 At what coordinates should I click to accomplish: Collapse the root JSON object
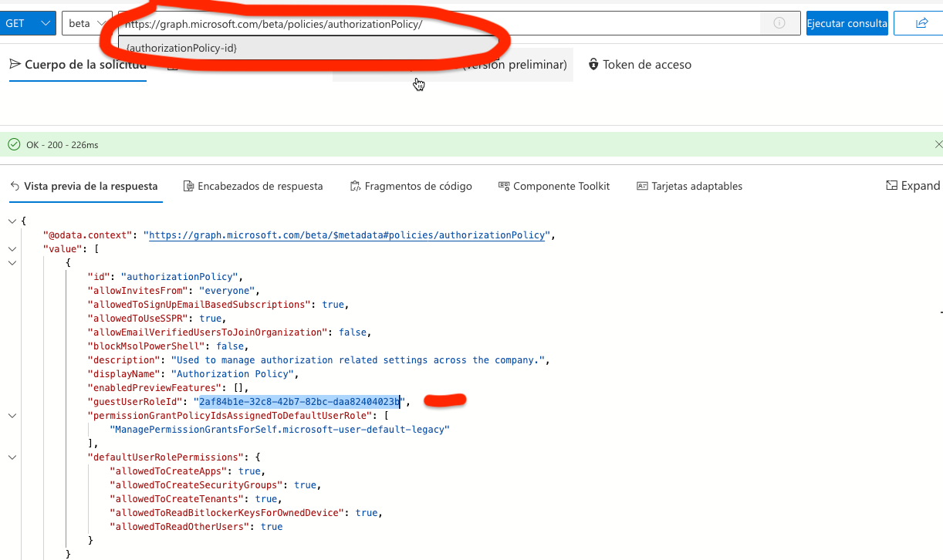click(12, 221)
